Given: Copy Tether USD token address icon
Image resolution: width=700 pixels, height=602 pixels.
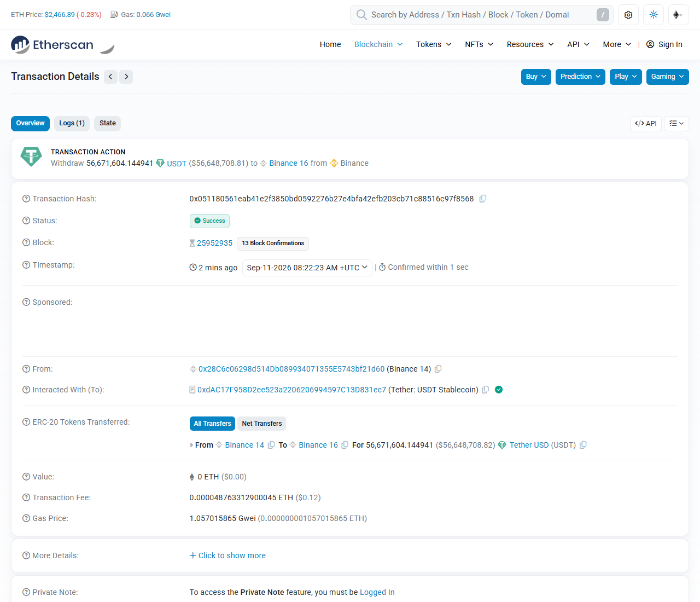Looking at the screenshot, I should click(x=583, y=445).
